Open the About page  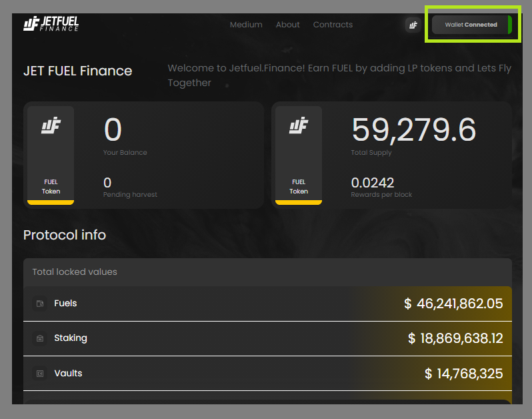point(288,25)
